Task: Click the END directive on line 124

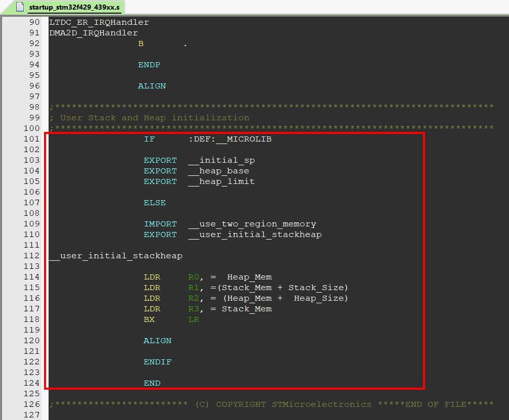Action: [x=152, y=383]
